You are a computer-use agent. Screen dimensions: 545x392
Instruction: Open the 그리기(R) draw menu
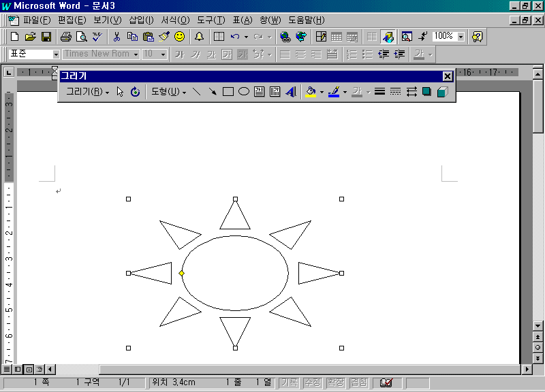(x=88, y=92)
